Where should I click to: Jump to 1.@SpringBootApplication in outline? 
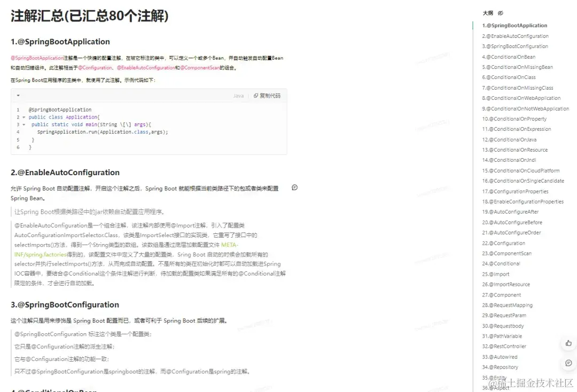(514, 26)
